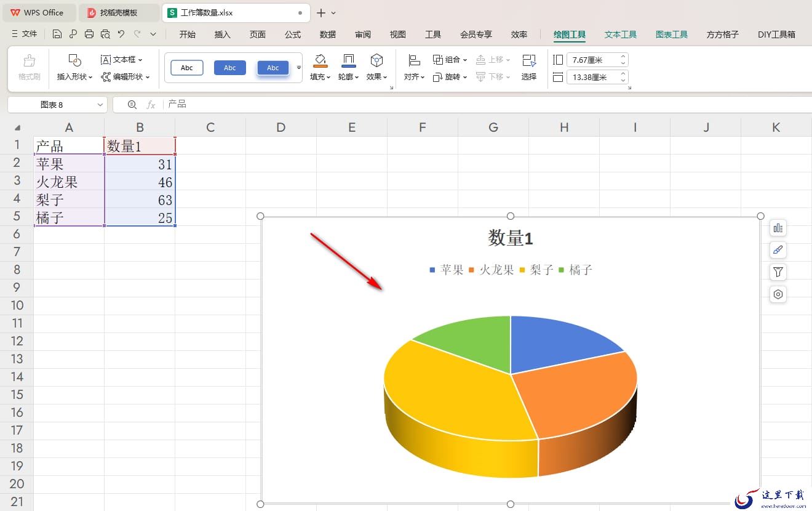
Task: Open the Selection pane (选择)
Action: point(529,67)
